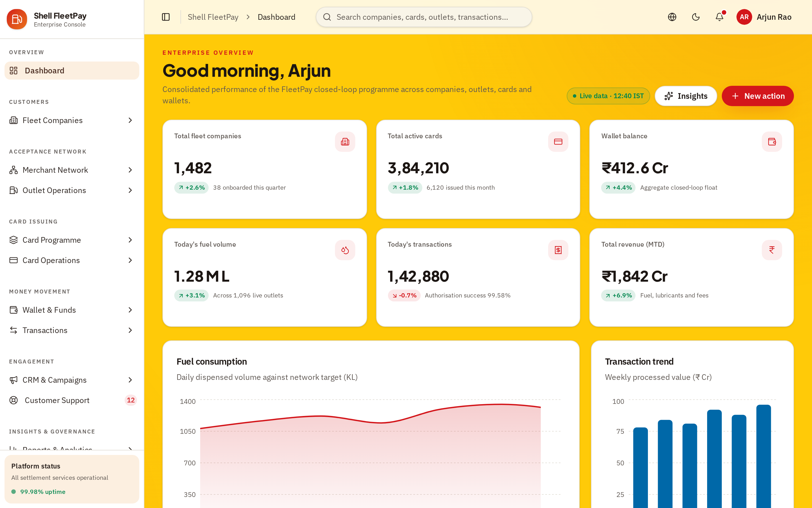The width and height of the screenshot is (812, 508).
Task: Click the +3.1% fuel volume trend badge
Action: coord(191,295)
